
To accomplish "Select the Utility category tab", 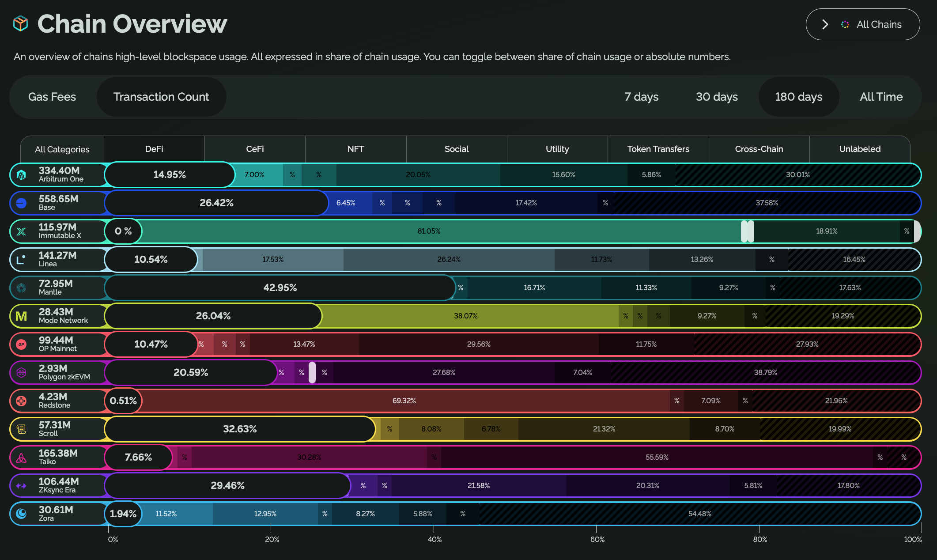I will pos(557,149).
